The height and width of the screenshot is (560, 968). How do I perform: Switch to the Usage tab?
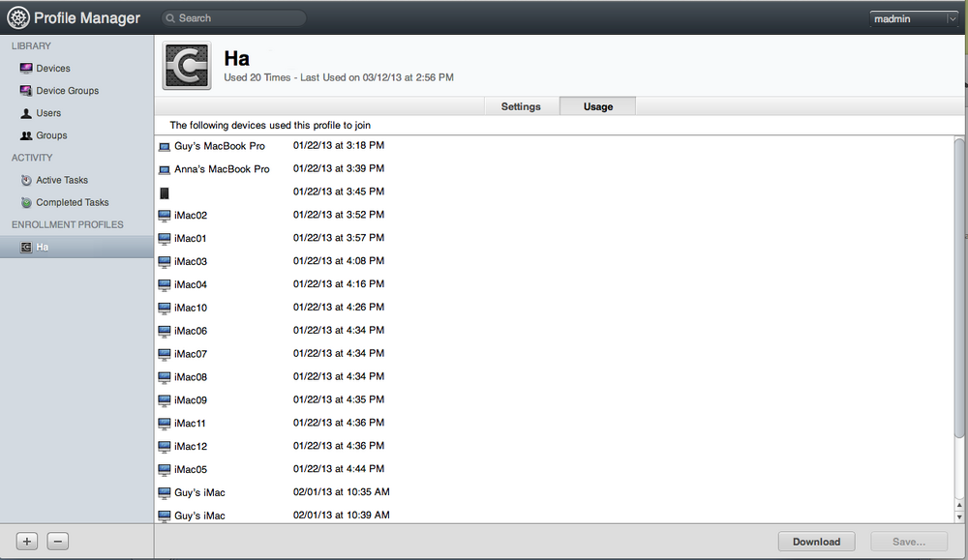click(x=597, y=106)
